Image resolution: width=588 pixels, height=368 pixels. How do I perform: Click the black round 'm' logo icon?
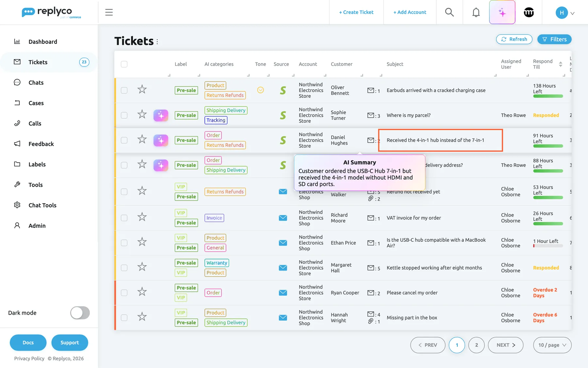[x=529, y=12]
